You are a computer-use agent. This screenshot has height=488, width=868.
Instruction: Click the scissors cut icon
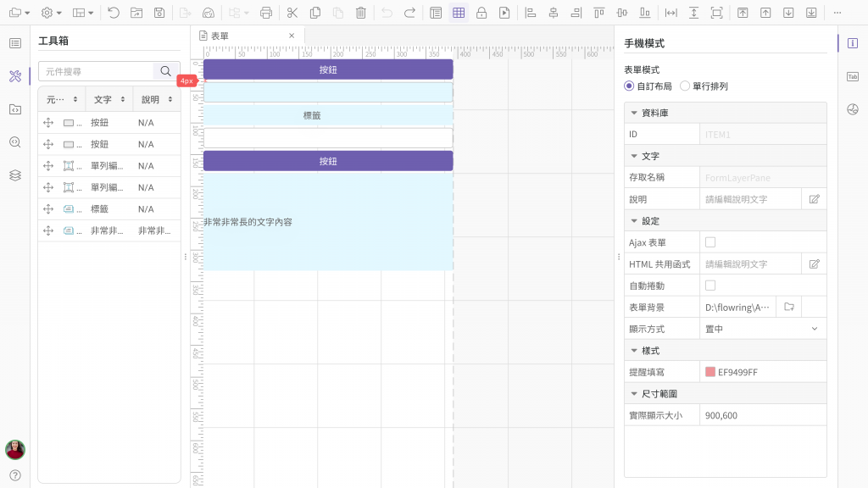coord(292,13)
